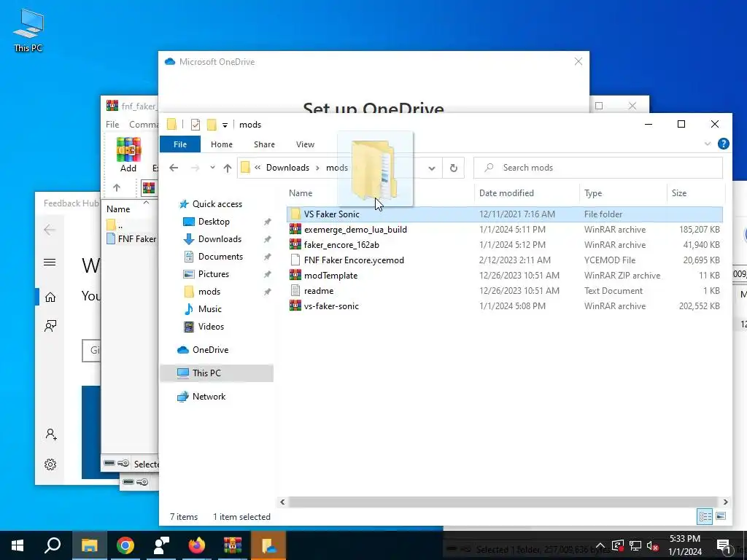The width and height of the screenshot is (747, 560).
Task: Open the Customize Quick Access Toolbar dropdown
Action: click(225, 125)
